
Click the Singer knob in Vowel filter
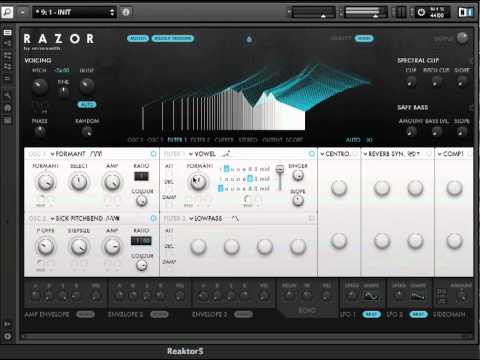(298, 175)
